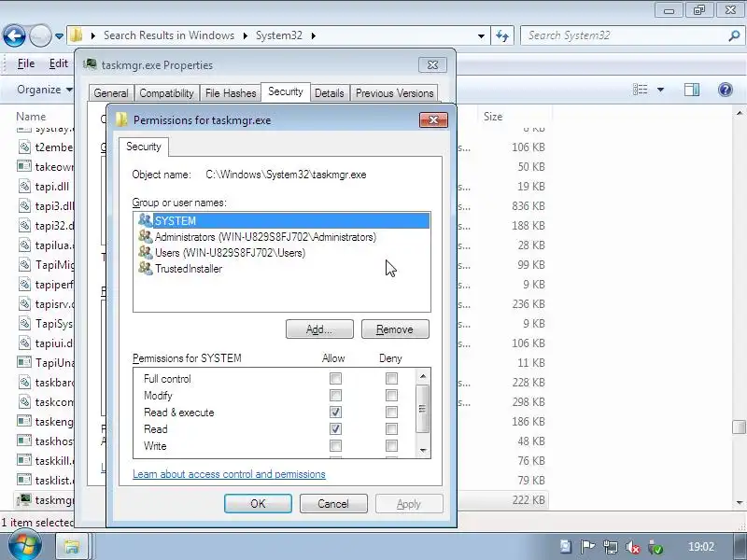
Task: Check Allow for Modify
Action: (335, 395)
